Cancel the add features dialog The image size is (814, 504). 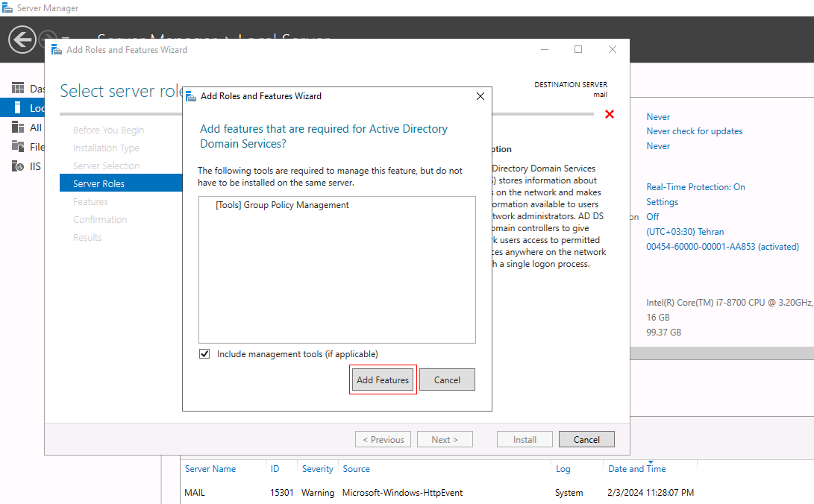(447, 379)
